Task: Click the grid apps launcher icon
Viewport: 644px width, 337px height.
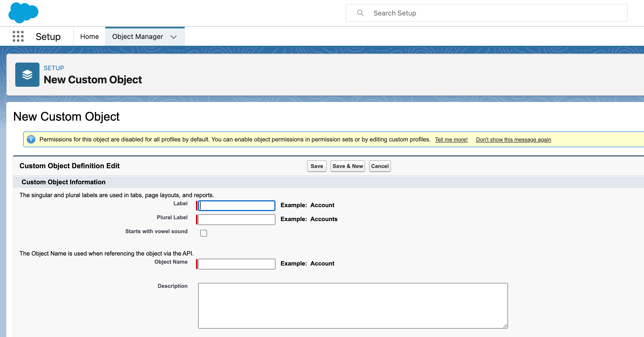Action: (17, 36)
